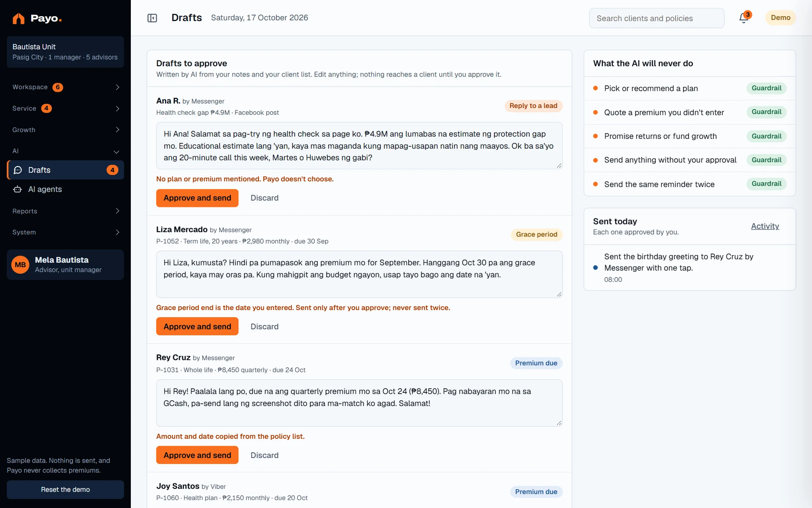Click Guardrail tag for Send the same reminder twice
The width and height of the screenshot is (812, 508).
pyautogui.click(x=766, y=184)
